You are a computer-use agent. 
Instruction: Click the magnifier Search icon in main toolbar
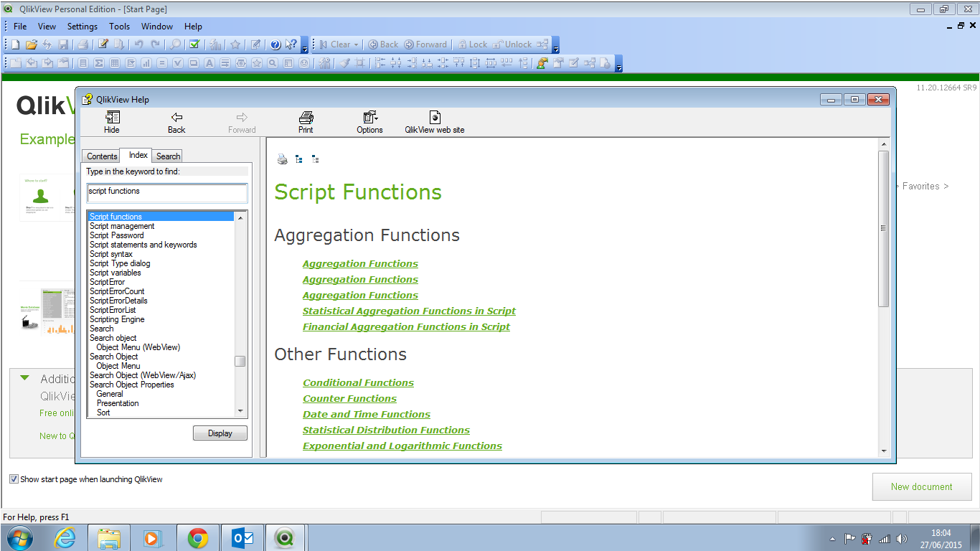point(176,44)
